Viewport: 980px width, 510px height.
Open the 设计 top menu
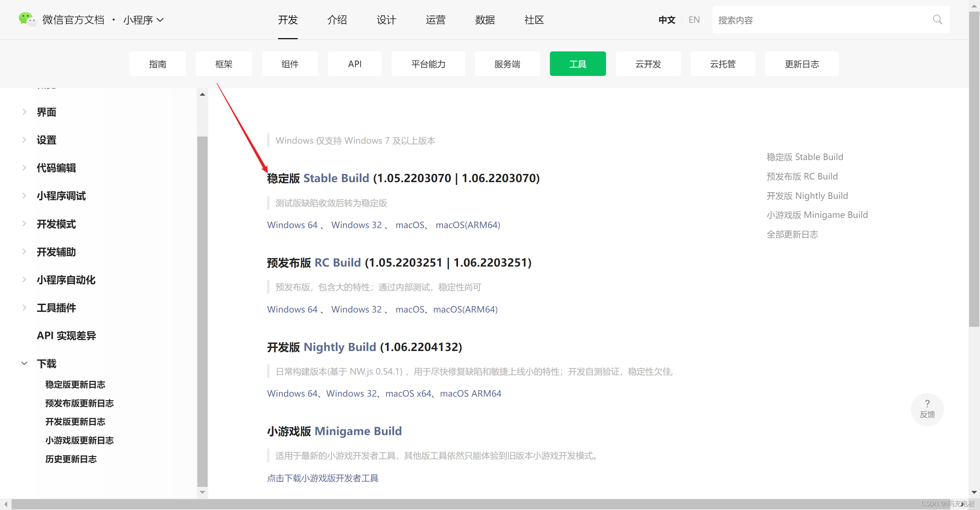pyautogui.click(x=386, y=20)
